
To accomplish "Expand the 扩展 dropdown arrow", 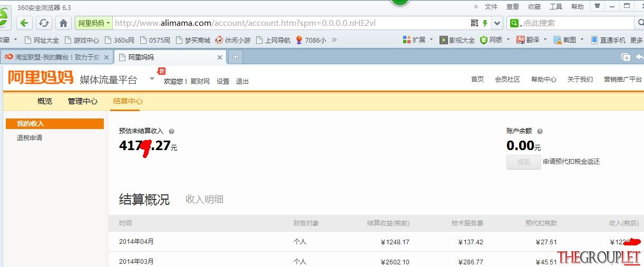I will (431, 39).
